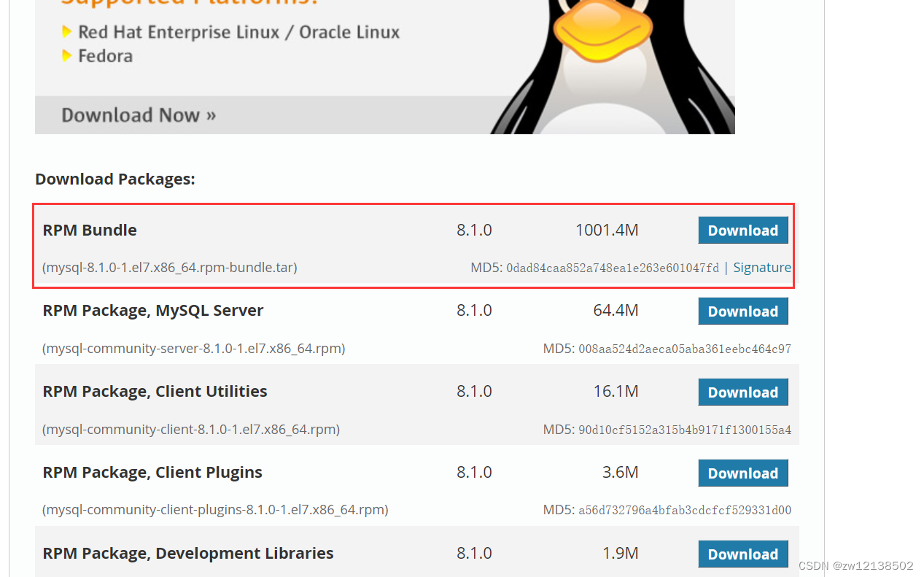
Task: Select RPM Package, Client Plugins title
Action: pyautogui.click(x=152, y=473)
